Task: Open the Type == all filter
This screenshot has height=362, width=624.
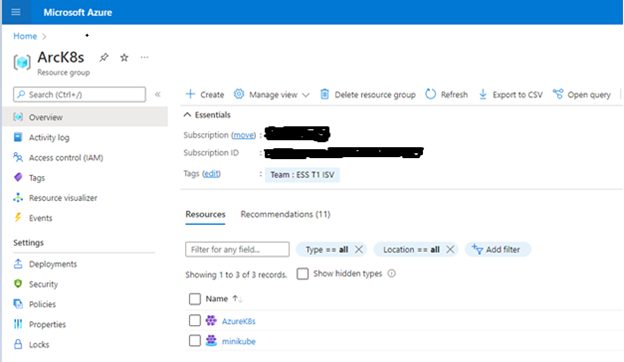Action: point(327,249)
